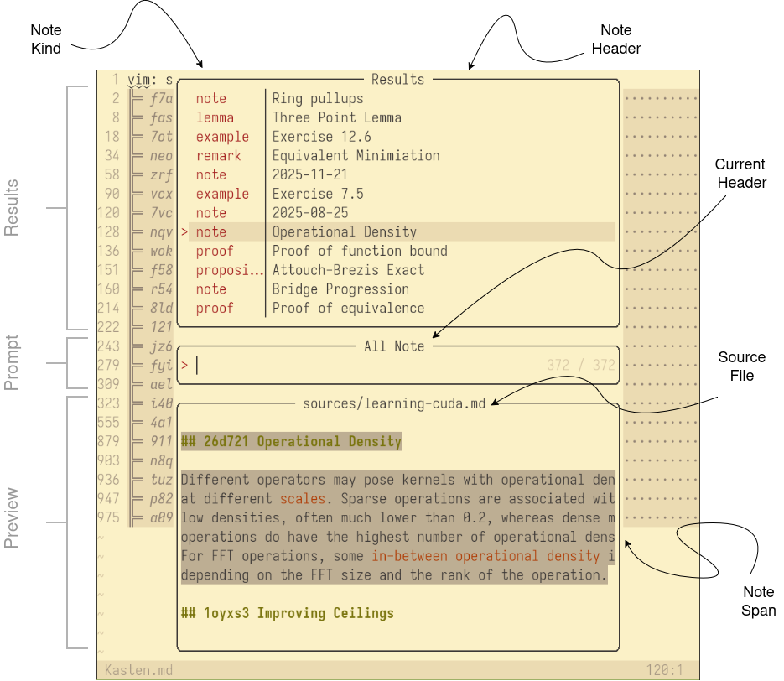Image resolution: width=784 pixels, height=681 pixels.
Task: Open the "in-between operational density" link
Action: [485, 556]
